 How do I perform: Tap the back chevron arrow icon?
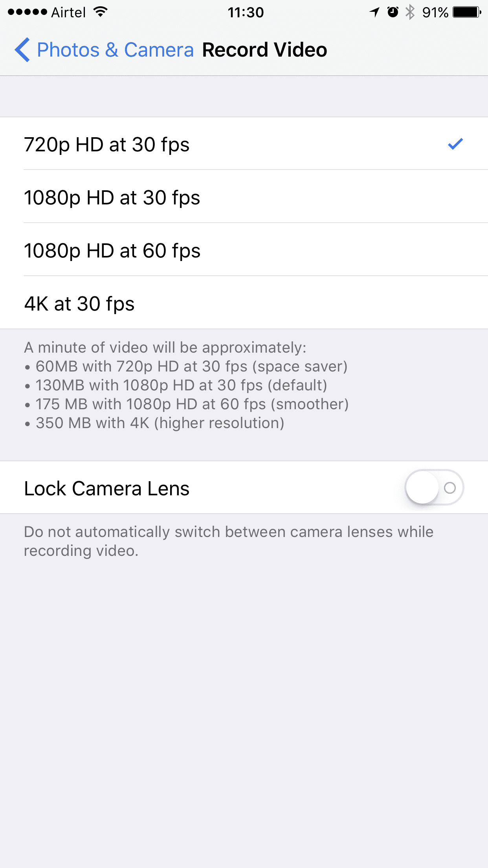coord(22,50)
